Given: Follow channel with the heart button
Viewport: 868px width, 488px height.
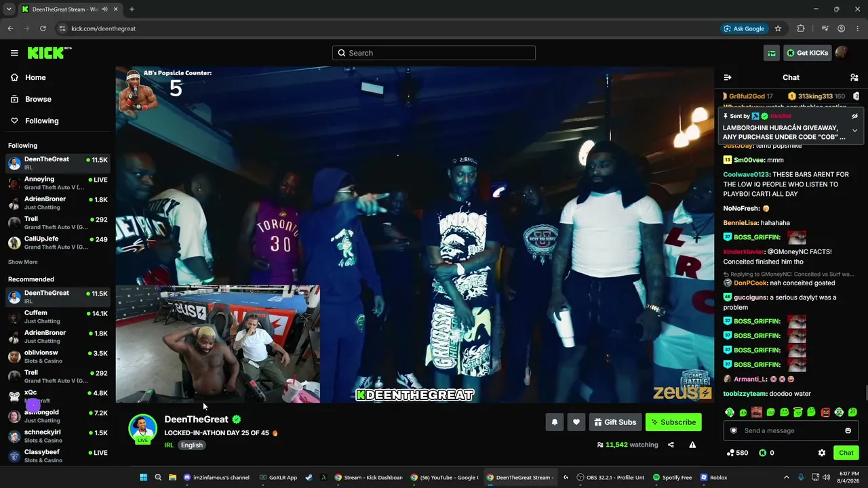Looking at the screenshot, I should pyautogui.click(x=576, y=422).
